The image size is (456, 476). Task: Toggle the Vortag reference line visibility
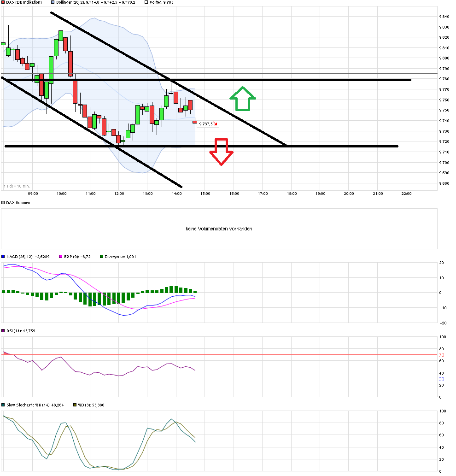point(146,2)
